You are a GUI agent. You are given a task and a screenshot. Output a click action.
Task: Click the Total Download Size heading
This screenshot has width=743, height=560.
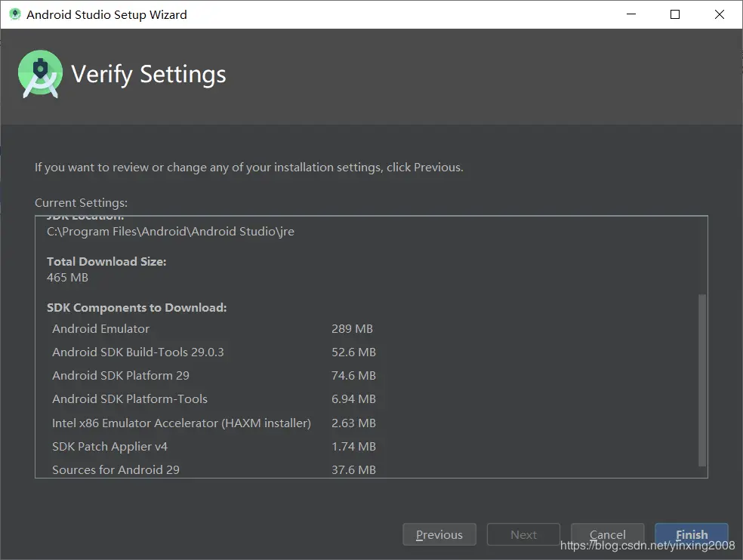(x=106, y=262)
